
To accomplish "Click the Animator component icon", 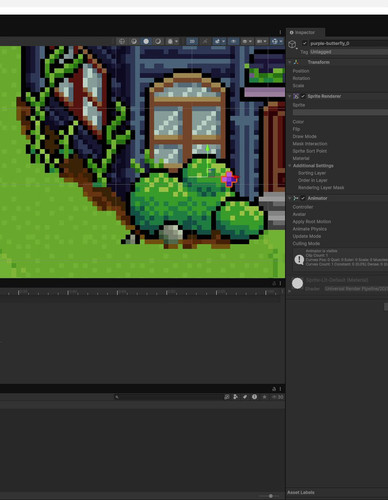I will pyautogui.click(x=296, y=198).
